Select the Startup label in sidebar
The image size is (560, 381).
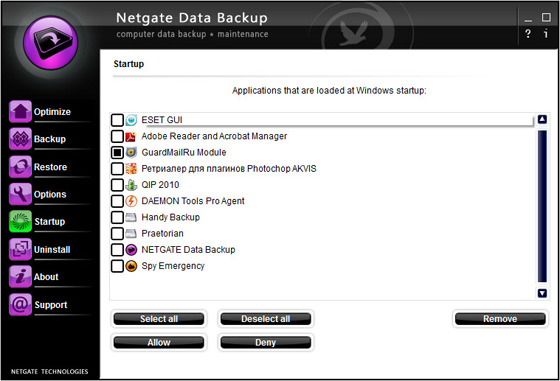coord(50,221)
